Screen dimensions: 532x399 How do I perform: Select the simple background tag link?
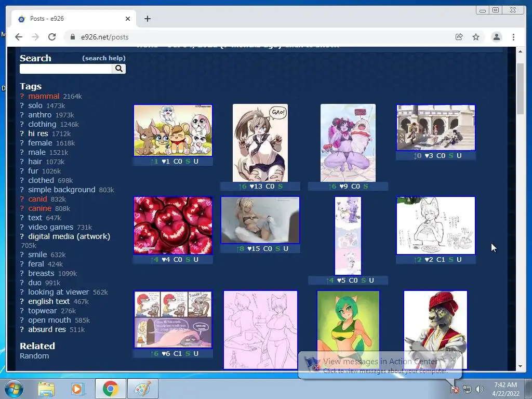click(x=61, y=189)
